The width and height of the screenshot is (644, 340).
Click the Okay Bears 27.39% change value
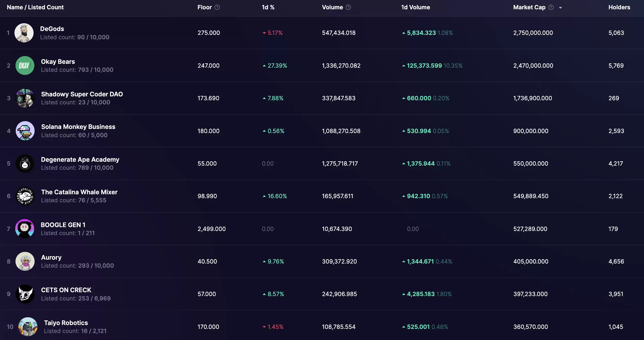pyautogui.click(x=277, y=66)
